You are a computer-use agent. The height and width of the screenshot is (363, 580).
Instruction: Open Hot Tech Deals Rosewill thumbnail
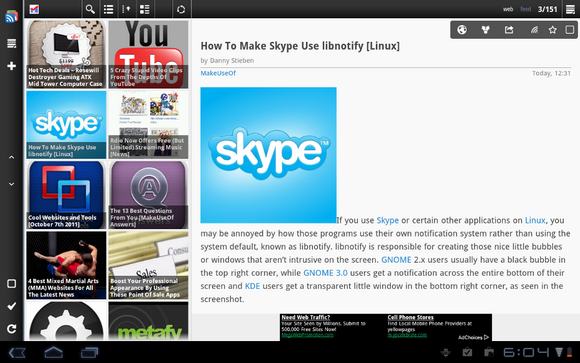point(66,54)
